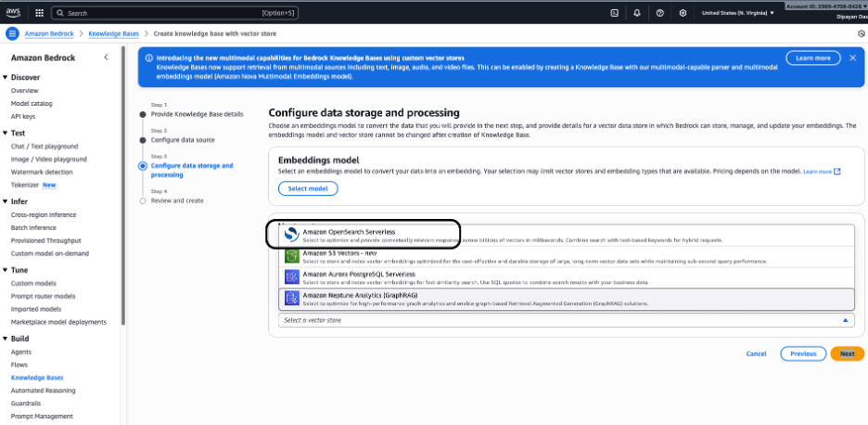Image resolution: width=868 pixels, height=425 pixels.
Task: Click the Amazon S3 Vectors icon
Action: pyautogui.click(x=292, y=256)
